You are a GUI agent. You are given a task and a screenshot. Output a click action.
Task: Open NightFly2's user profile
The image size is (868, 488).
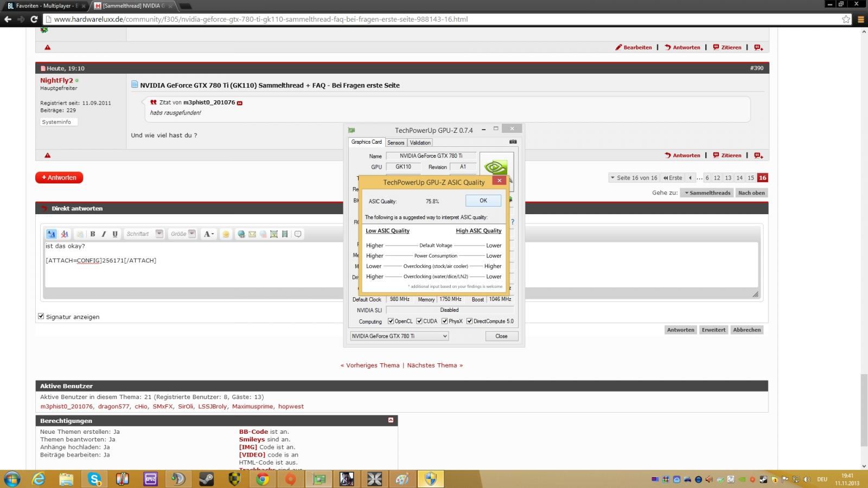point(56,80)
